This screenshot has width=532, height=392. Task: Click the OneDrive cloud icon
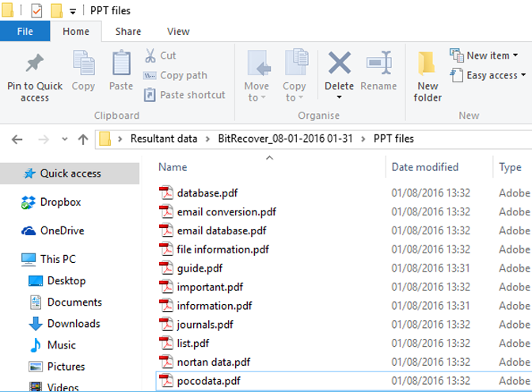click(28, 230)
